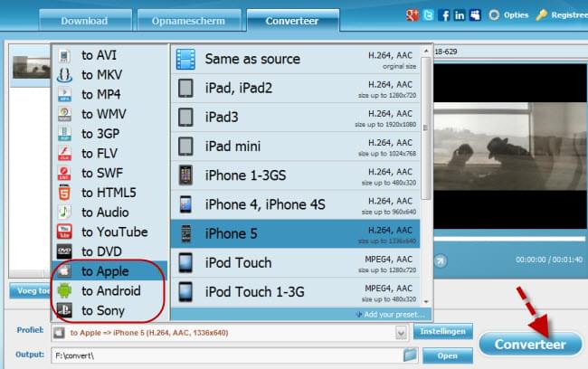Open Opties settings
Image resolution: width=588 pixels, height=369 pixels.
pyautogui.click(x=508, y=15)
